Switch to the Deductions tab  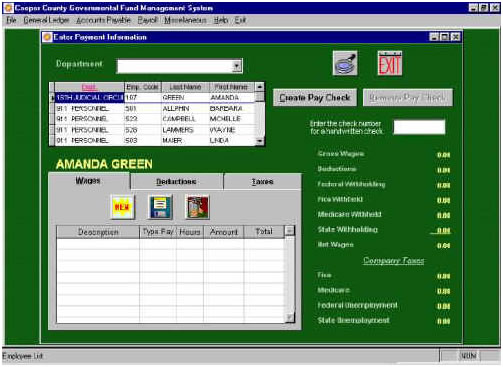(x=177, y=182)
